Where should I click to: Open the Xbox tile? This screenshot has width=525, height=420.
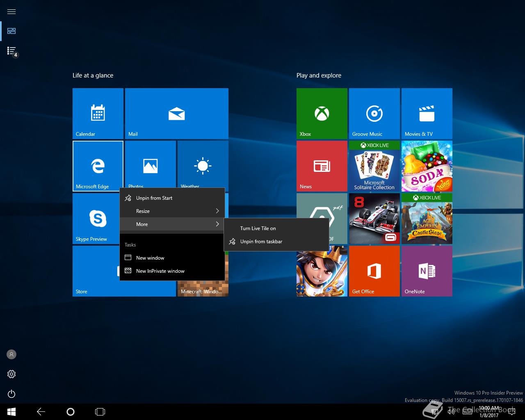point(322,114)
